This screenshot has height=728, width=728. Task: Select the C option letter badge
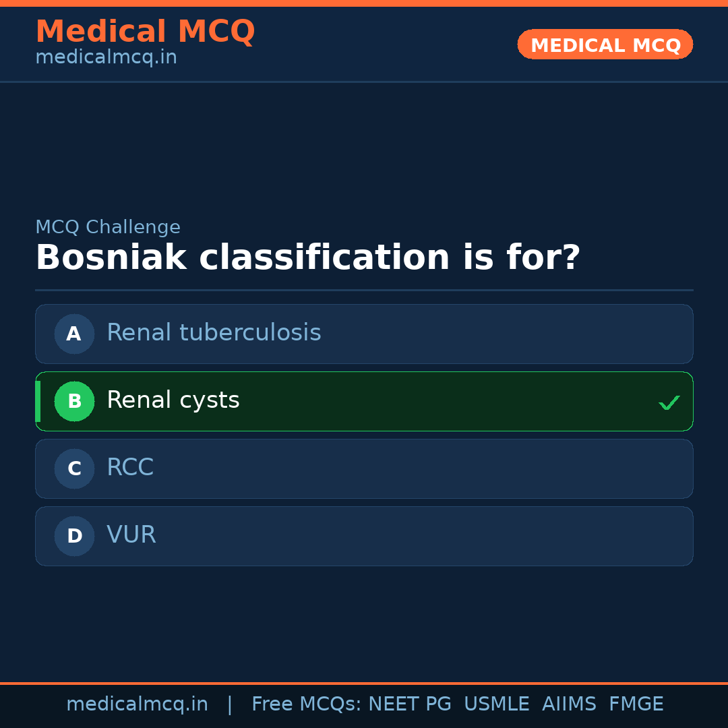74,468
